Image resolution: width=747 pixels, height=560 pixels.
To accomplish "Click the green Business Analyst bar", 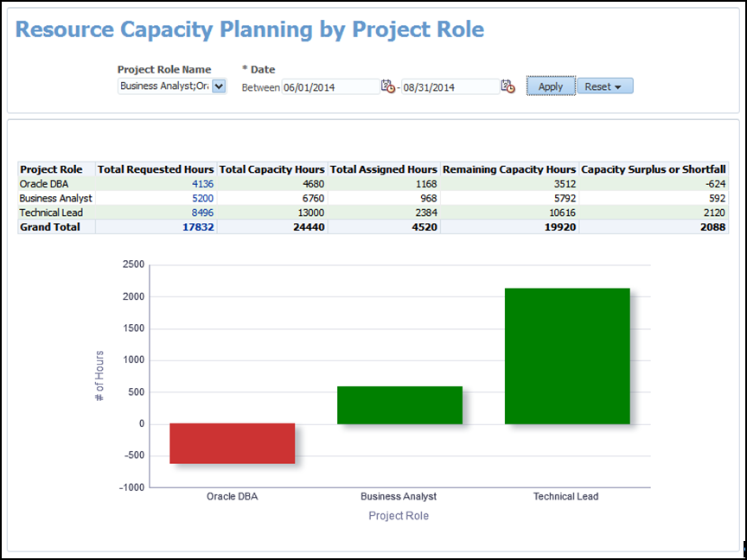I will [399, 405].
